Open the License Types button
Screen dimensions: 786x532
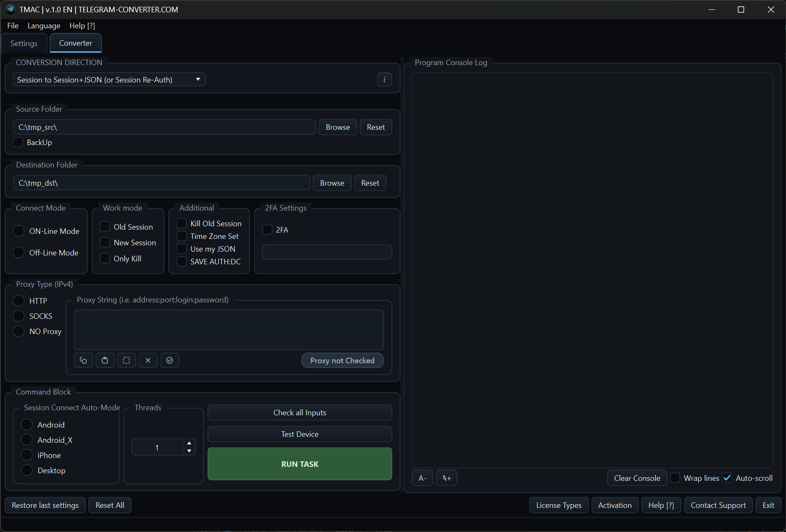[x=559, y=505]
